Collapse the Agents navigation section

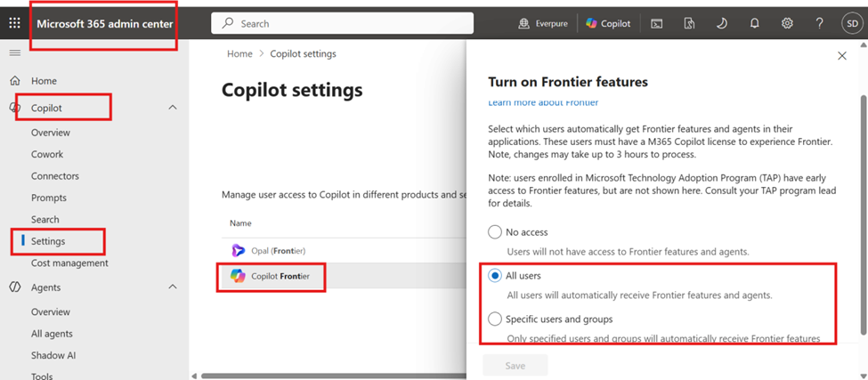point(173,287)
